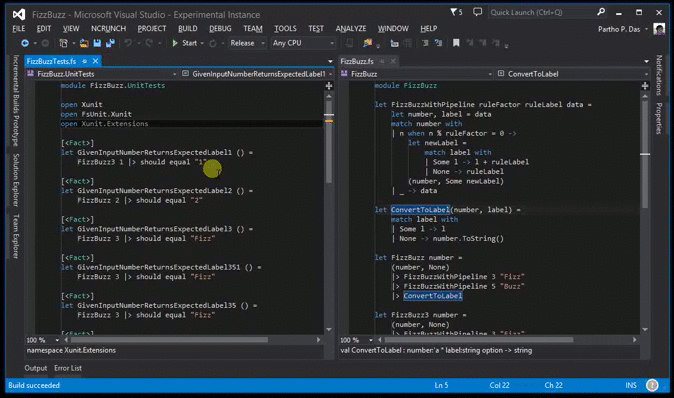This screenshot has height=398, width=674.
Task: Open the BUILD menu
Action: [188, 28]
